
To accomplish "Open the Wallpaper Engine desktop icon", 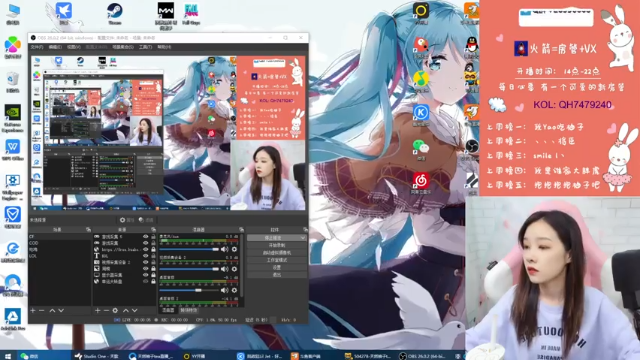I will pos(12,187).
